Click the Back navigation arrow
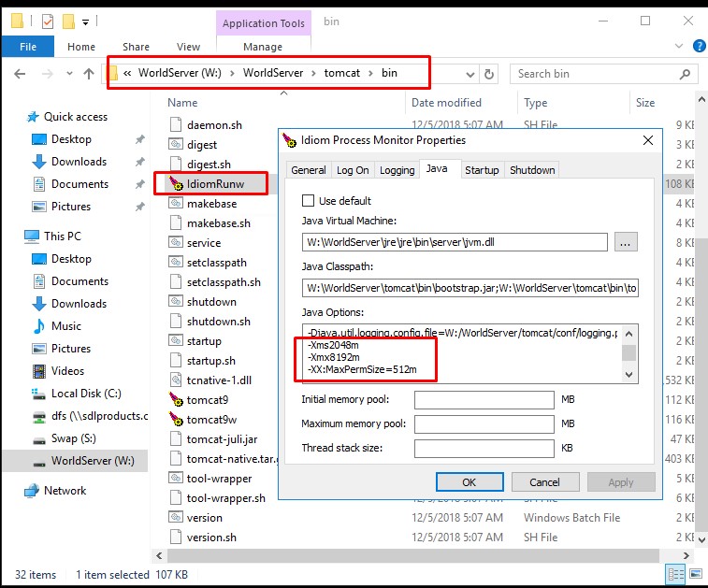 [20, 74]
